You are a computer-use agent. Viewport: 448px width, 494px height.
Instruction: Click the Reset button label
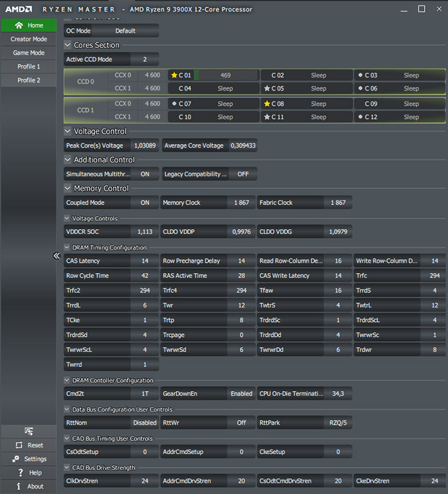(x=35, y=445)
